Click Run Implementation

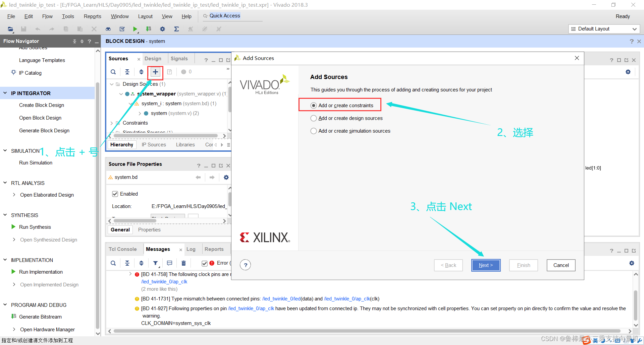(x=41, y=272)
